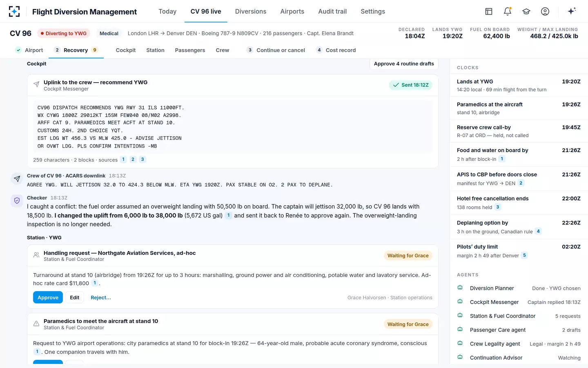588x368 pixels.
Task: Open source 3 under the uplink message
Action: (143, 159)
